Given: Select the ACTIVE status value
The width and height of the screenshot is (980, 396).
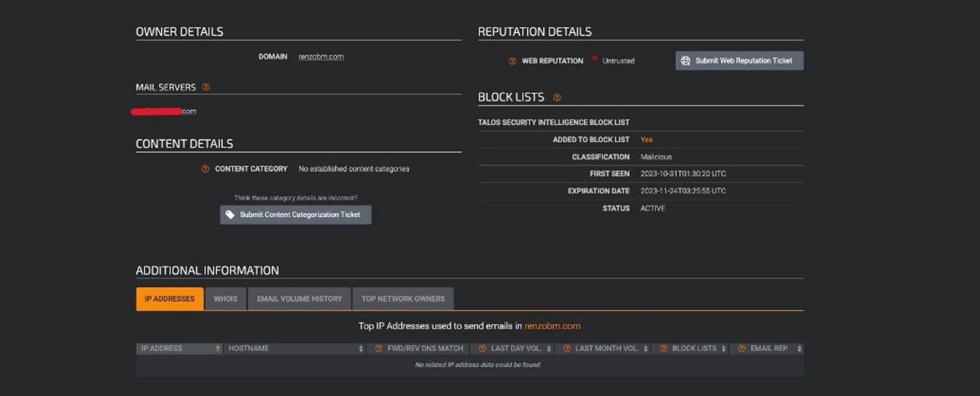Looking at the screenshot, I should click(x=653, y=208).
